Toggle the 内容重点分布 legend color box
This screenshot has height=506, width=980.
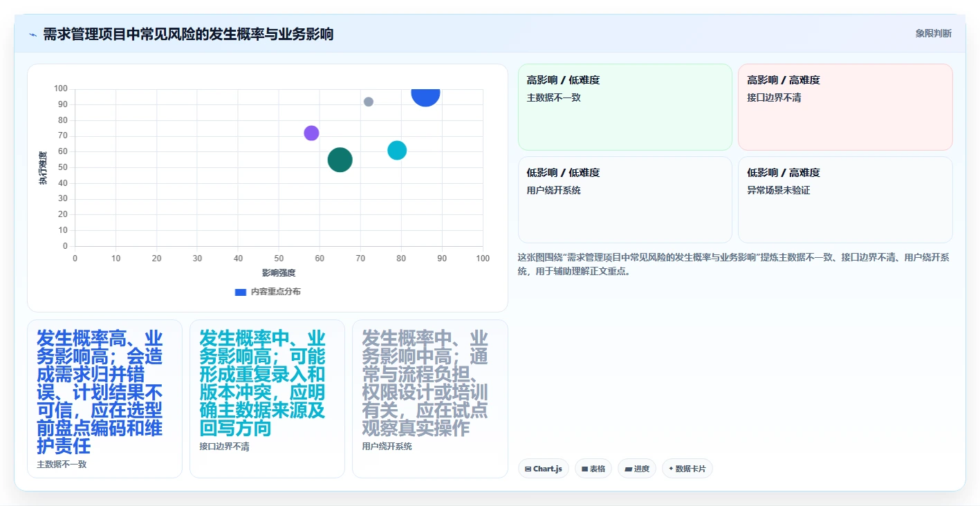point(240,292)
